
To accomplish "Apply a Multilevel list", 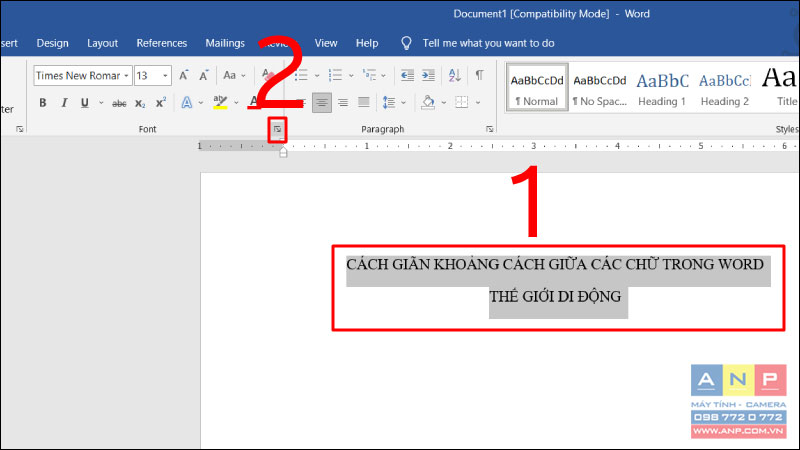I will coord(369,76).
